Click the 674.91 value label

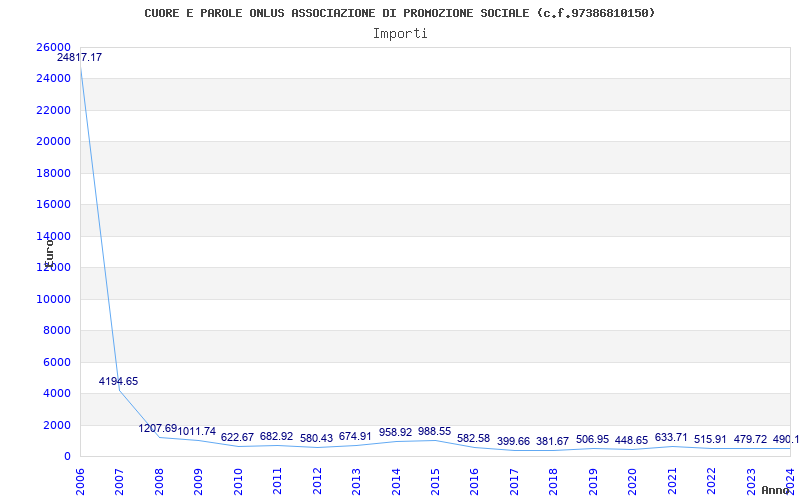tap(356, 436)
